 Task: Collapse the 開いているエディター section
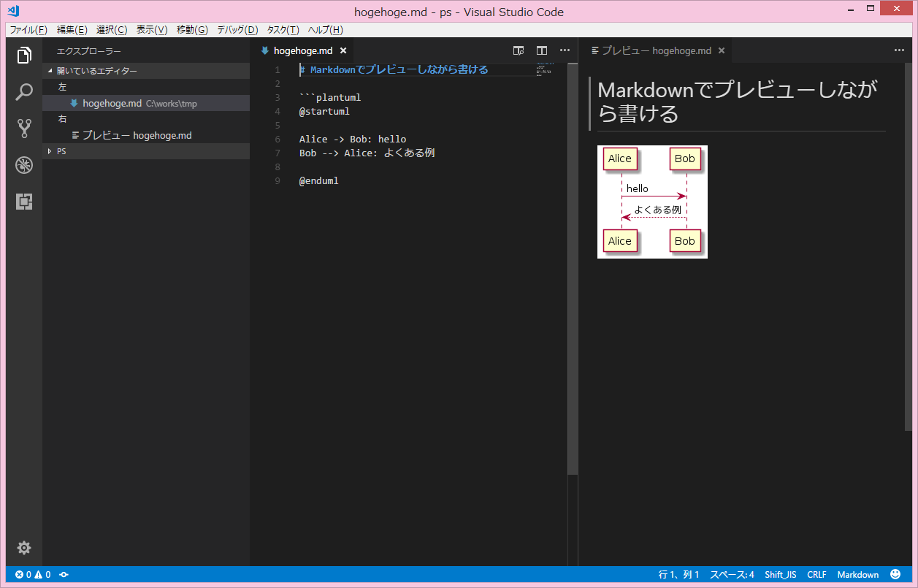click(146, 71)
